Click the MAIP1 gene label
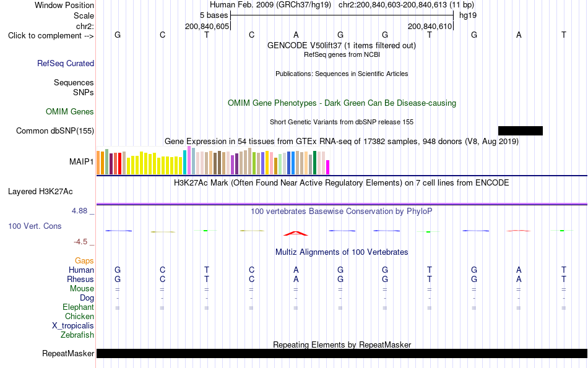This screenshot has width=588, height=368. 81,161
